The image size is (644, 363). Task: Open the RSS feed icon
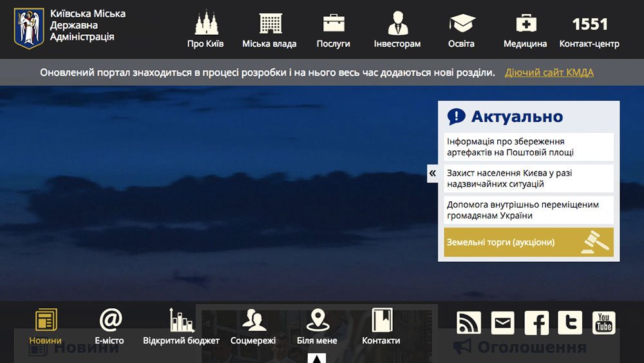468,323
